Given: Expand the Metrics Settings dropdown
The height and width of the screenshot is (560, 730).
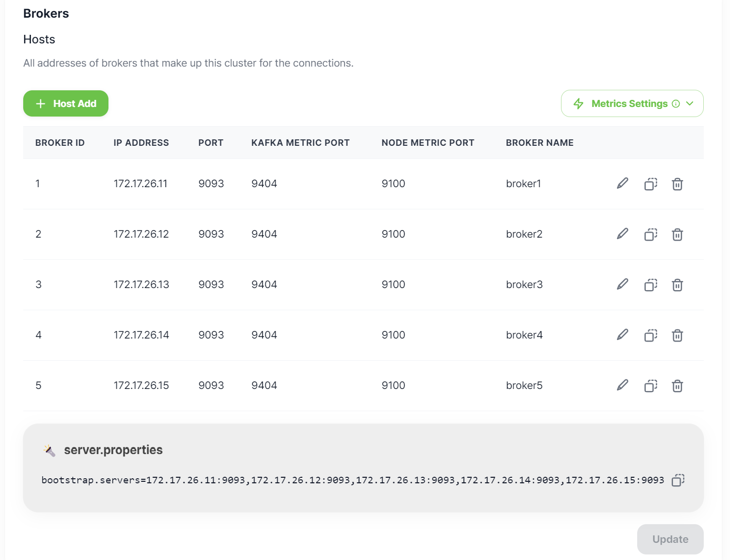Looking at the screenshot, I should [690, 103].
